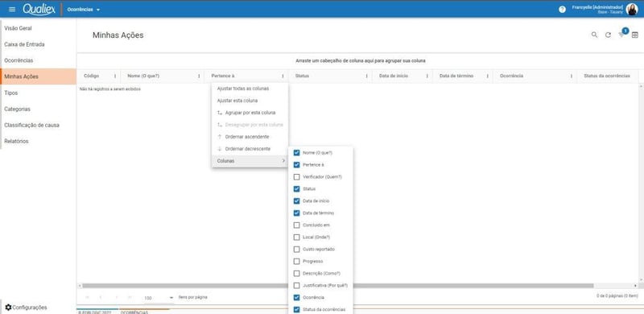
Task: Open Data de término column menu dots
Action: point(488,76)
